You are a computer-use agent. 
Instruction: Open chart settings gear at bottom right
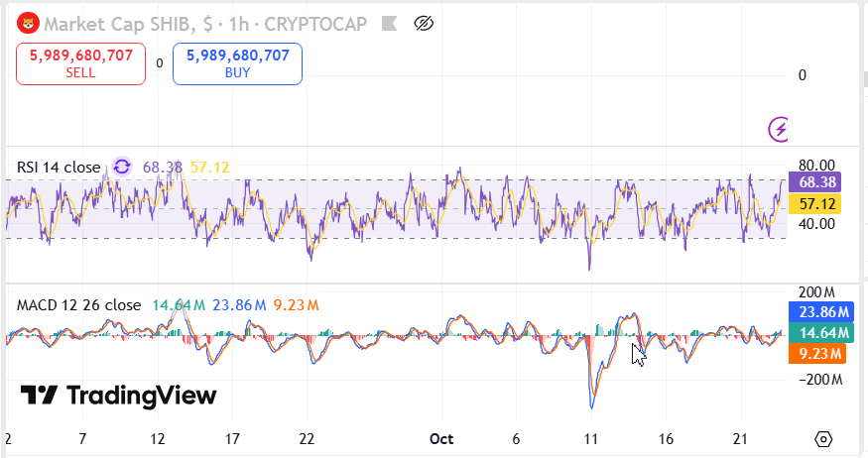click(x=822, y=438)
